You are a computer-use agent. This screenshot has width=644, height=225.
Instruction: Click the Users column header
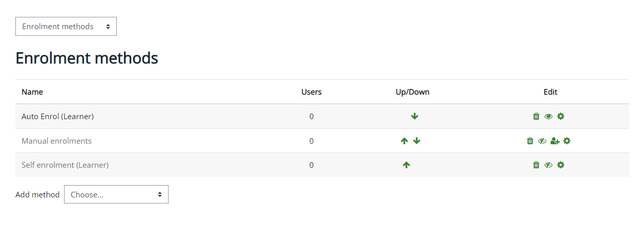coord(311,92)
